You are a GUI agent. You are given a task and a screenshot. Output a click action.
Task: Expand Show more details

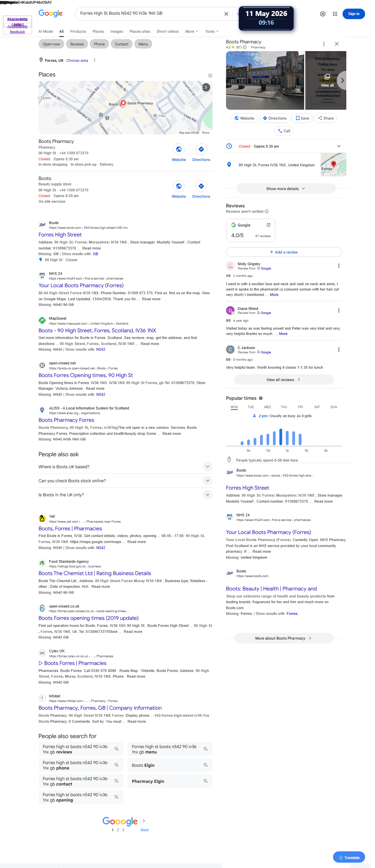pyautogui.click(x=289, y=191)
